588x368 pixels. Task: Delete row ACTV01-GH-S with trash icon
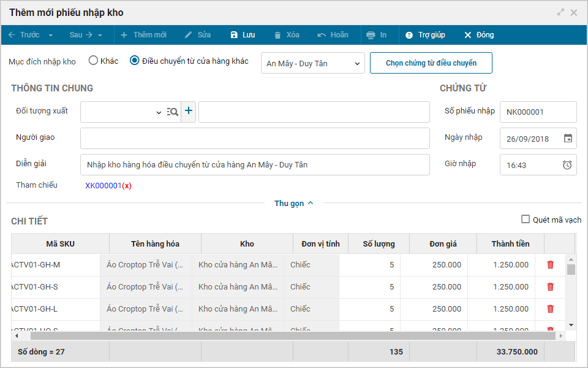[550, 287]
